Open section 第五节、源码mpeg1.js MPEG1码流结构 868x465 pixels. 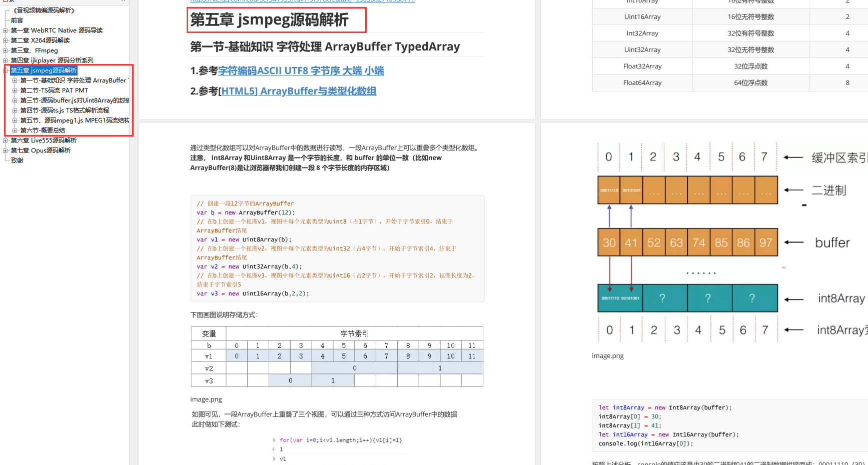pos(75,120)
